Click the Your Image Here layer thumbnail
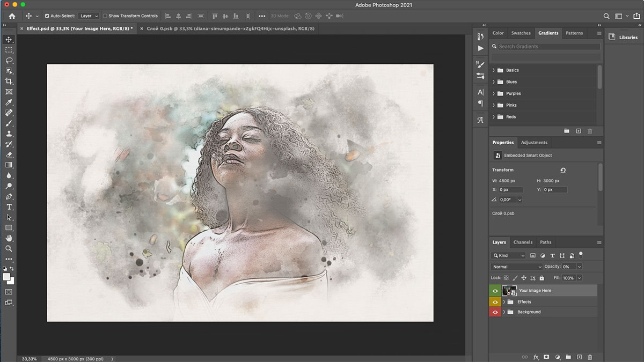 point(509,291)
